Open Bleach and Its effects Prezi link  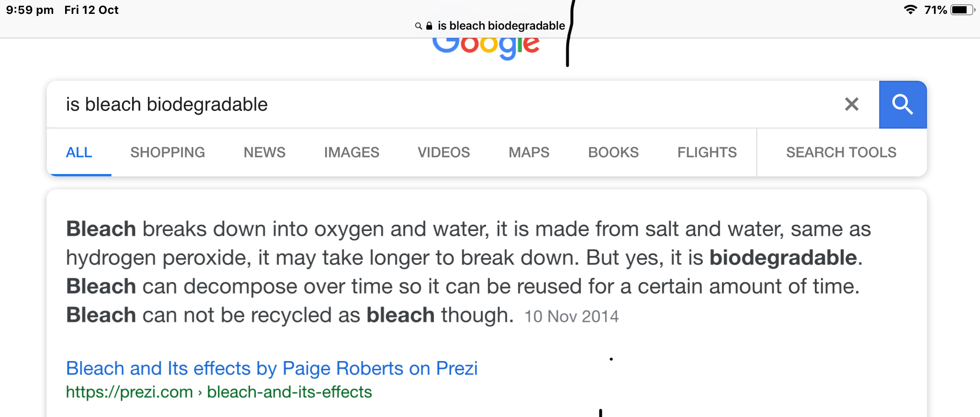[x=272, y=368]
